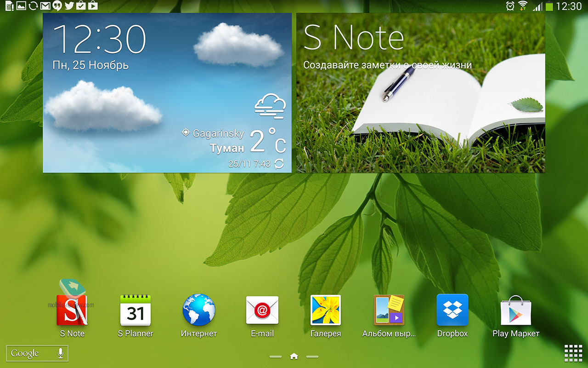This screenshot has height=368, width=588.
Task: Tap the status bar clock 12:30
Action: coord(569,6)
